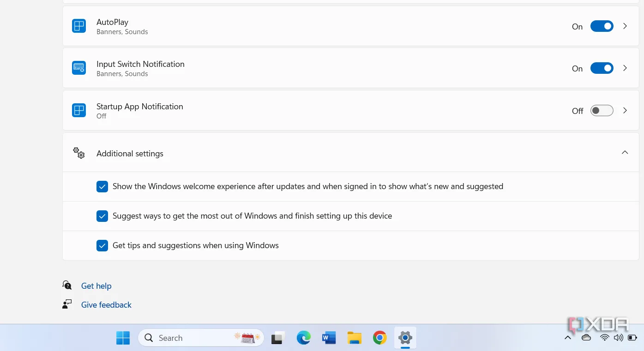Viewport: 644px width, 351px height.
Task: Uncheck Suggest ways to finish setting up checkbox
Action: click(x=102, y=216)
